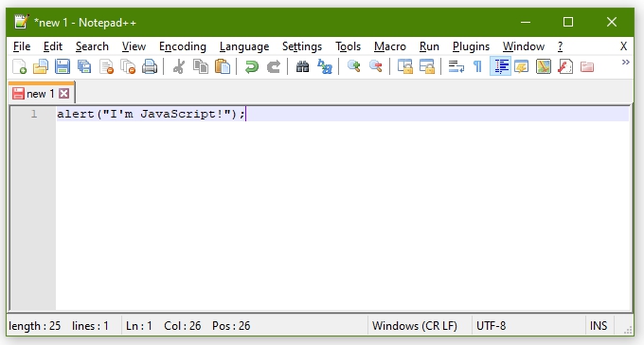
Task: Click Windows (CR LF) status bar entry
Action: tap(415, 326)
